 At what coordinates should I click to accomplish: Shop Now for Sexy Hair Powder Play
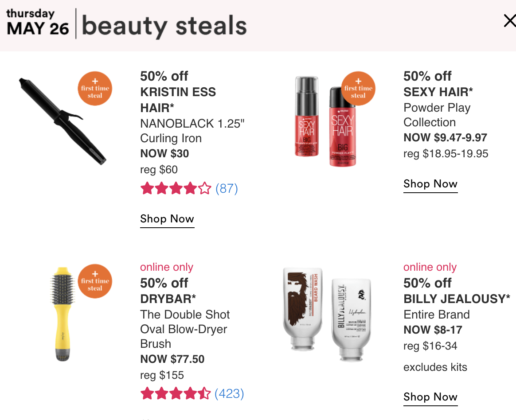[x=430, y=184]
